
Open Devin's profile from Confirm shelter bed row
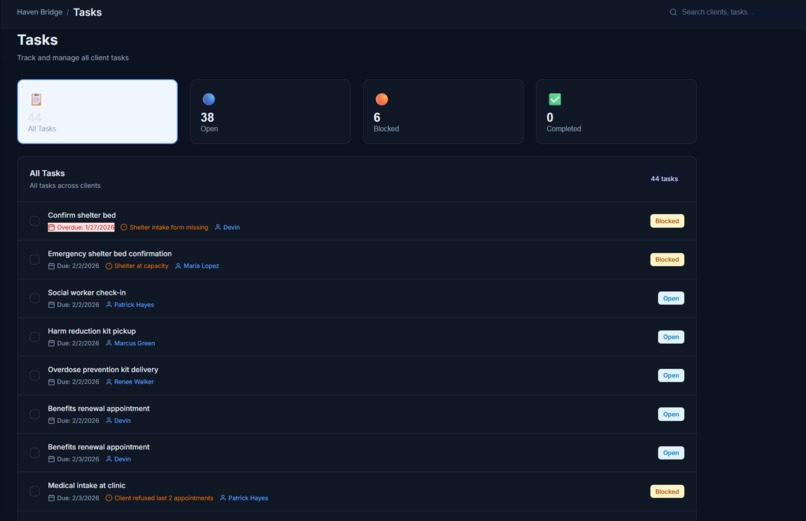(231, 227)
